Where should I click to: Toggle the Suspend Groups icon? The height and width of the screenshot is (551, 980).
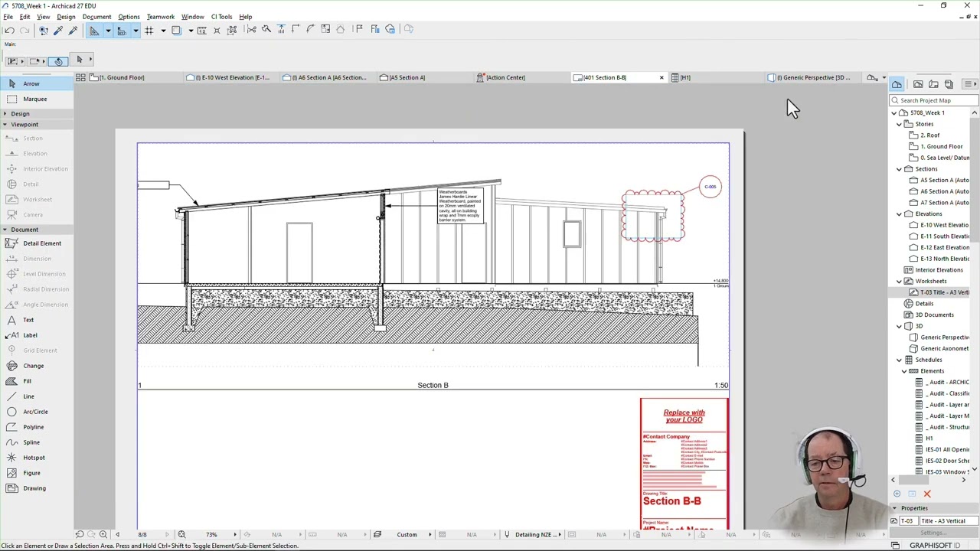(232, 30)
